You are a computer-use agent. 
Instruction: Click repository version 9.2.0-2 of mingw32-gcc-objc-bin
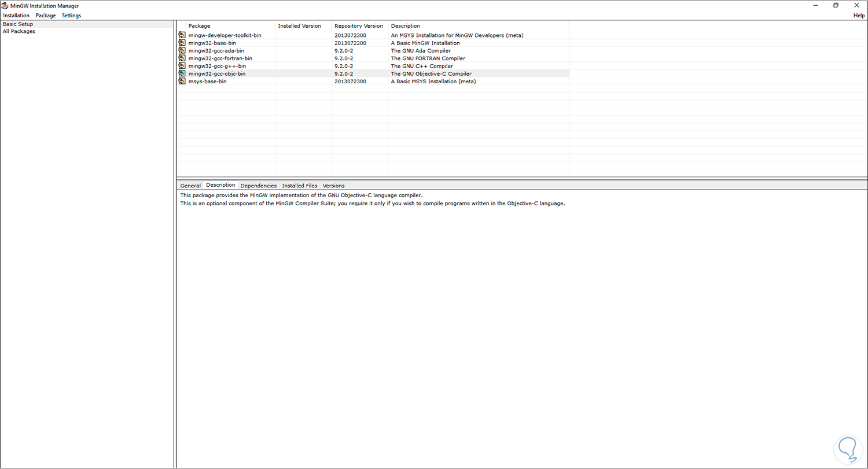click(x=344, y=73)
